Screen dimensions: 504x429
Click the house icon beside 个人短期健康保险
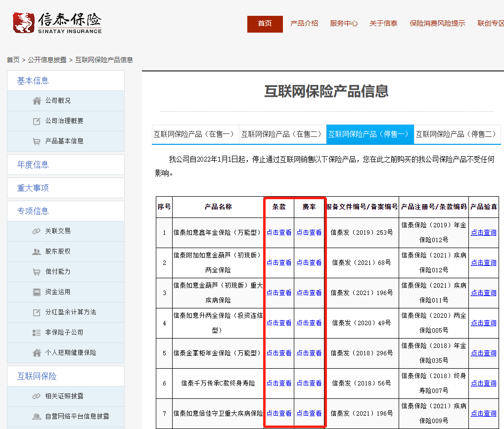click(x=37, y=352)
